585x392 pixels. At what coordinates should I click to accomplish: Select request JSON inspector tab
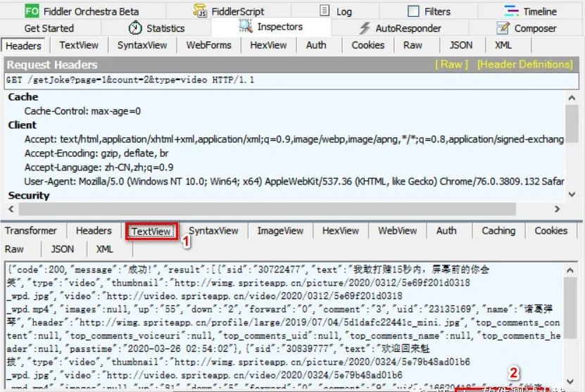pos(461,45)
